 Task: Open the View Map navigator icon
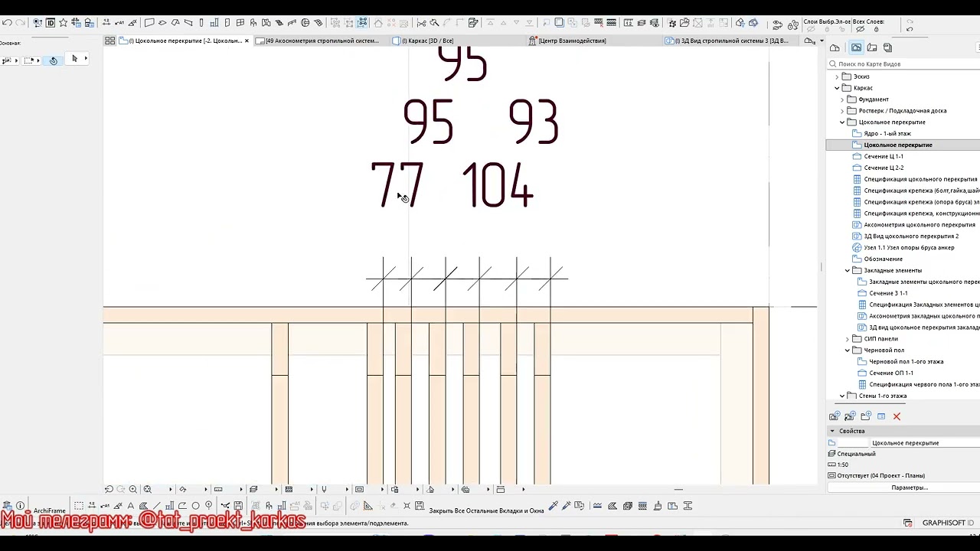(856, 47)
